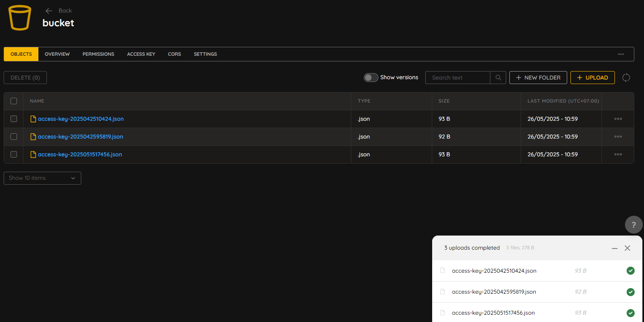Click file icon of access-key-2025042510424.json in table
The height and width of the screenshot is (322, 644).
tap(33, 119)
